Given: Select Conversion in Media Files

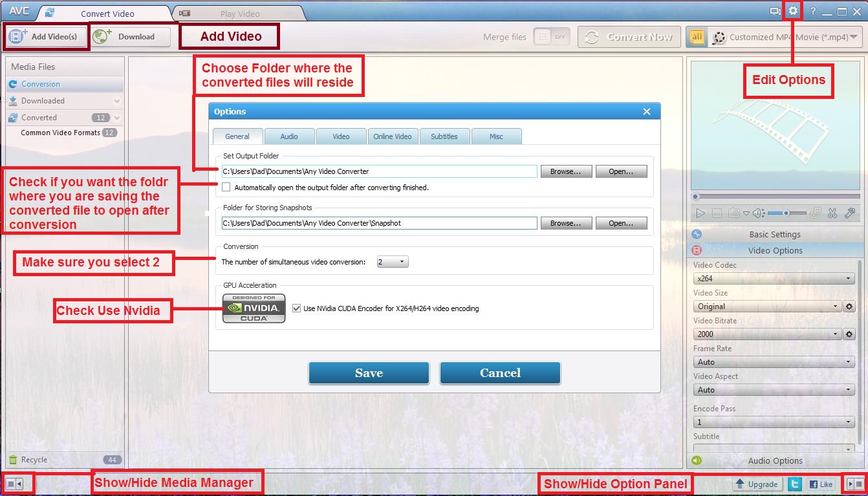Looking at the screenshot, I should click(x=65, y=84).
